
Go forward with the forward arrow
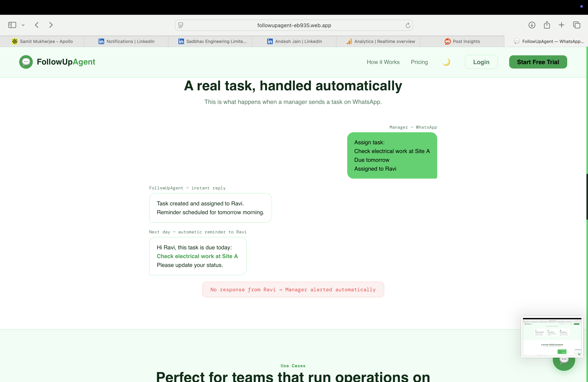51,25
